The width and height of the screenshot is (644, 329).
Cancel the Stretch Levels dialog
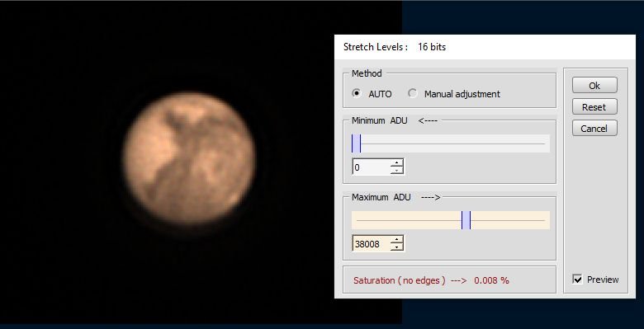(x=594, y=129)
